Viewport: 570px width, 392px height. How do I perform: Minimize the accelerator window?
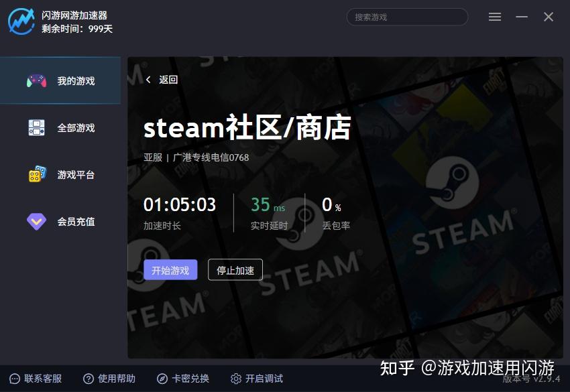(x=522, y=17)
